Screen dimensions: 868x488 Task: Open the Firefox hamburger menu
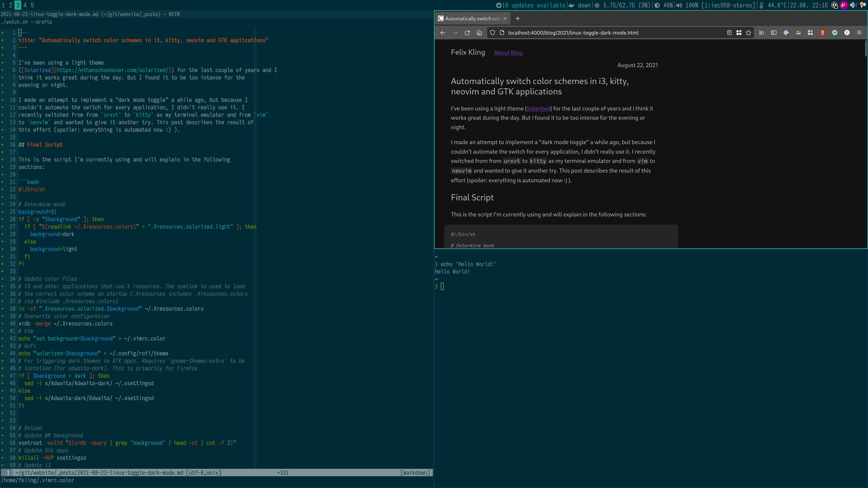(859, 33)
